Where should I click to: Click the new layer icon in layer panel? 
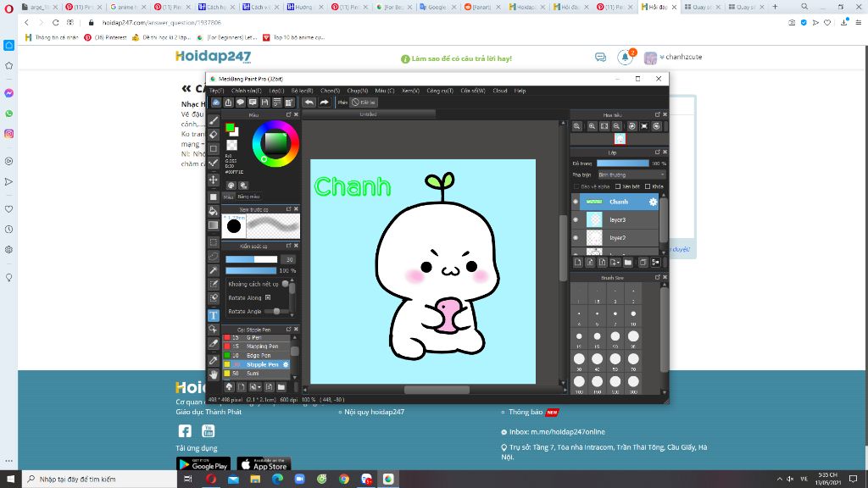tap(577, 263)
